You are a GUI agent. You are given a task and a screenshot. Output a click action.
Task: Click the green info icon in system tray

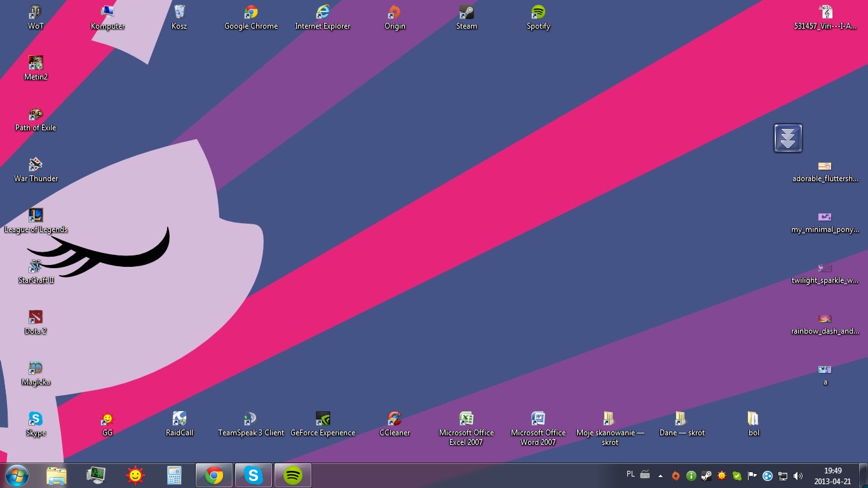[x=691, y=475]
